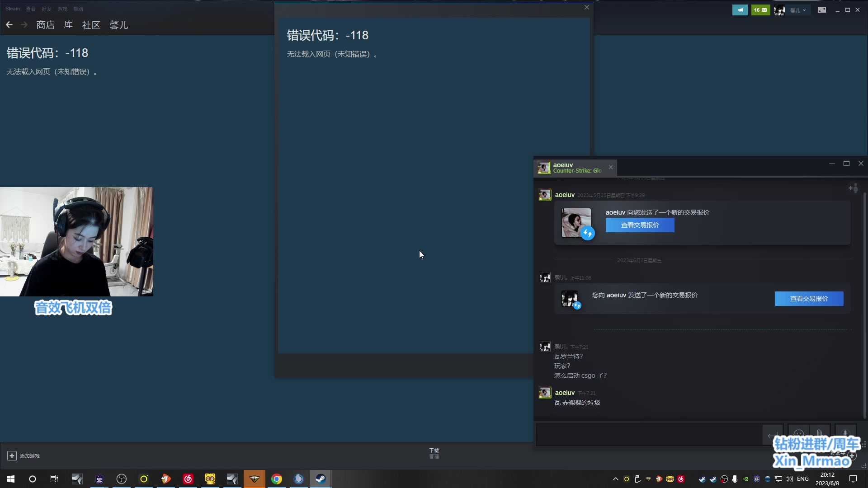Open the yellow ring app on taskbar
Screen dimensions: 868x488
tap(144, 479)
